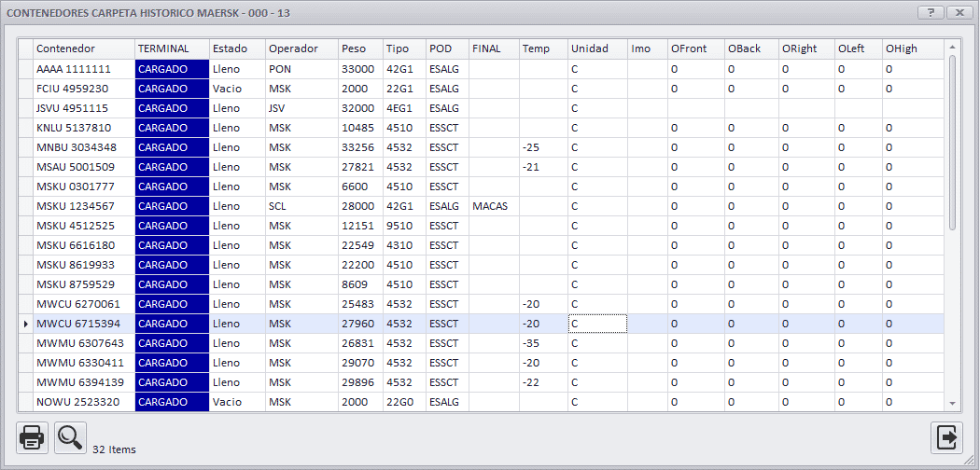Click the 22G0 type cell
The width and height of the screenshot is (980, 470).
[404, 402]
